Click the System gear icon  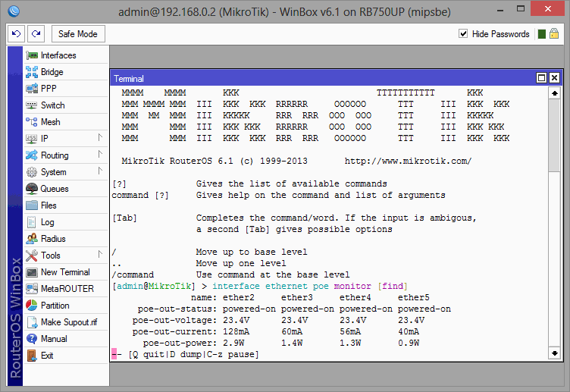point(32,172)
